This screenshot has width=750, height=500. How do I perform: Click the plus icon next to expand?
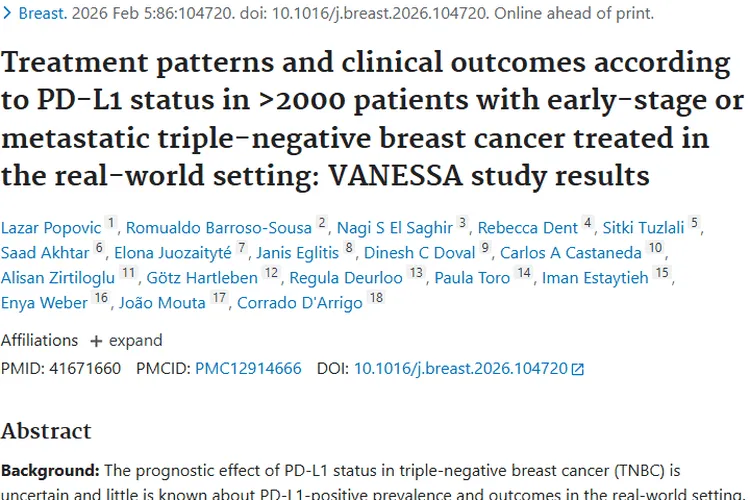(x=96, y=340)
